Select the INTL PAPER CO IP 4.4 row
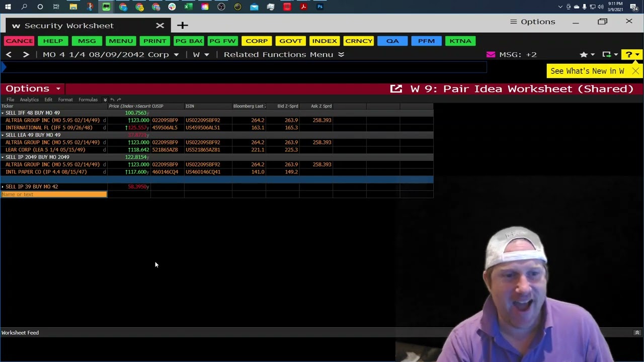This screenshot has width=644, height=362. pos(216,172)
